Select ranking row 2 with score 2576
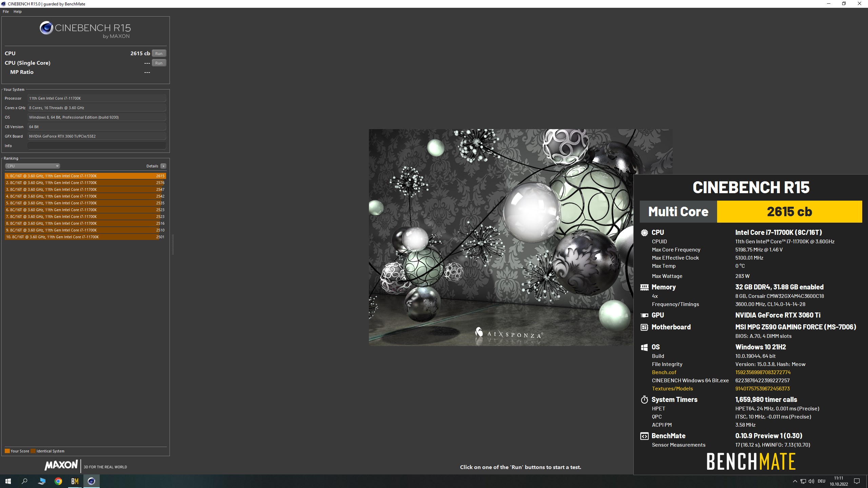Viewport: 868px width, 488px height. point(85,183)
